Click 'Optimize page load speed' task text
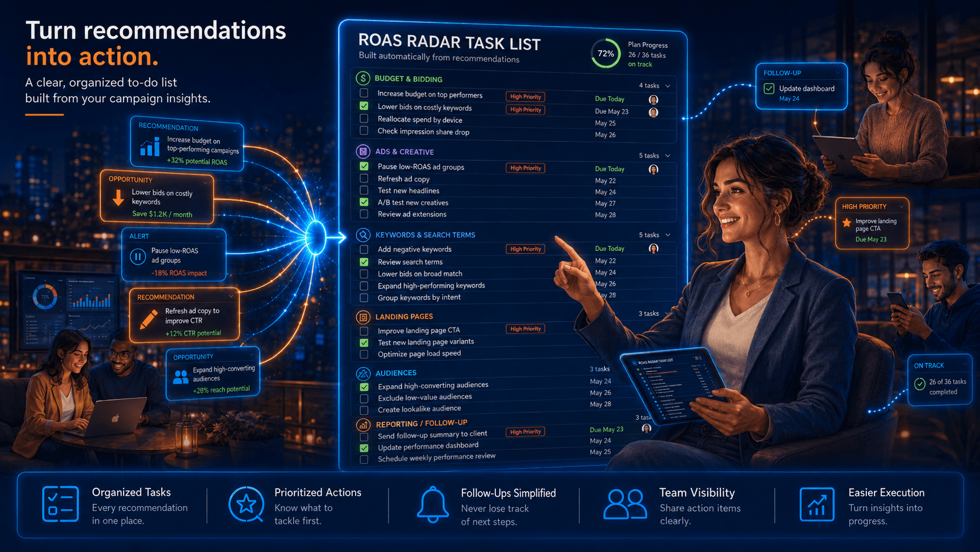980x552 pixels. pos(419,354)
